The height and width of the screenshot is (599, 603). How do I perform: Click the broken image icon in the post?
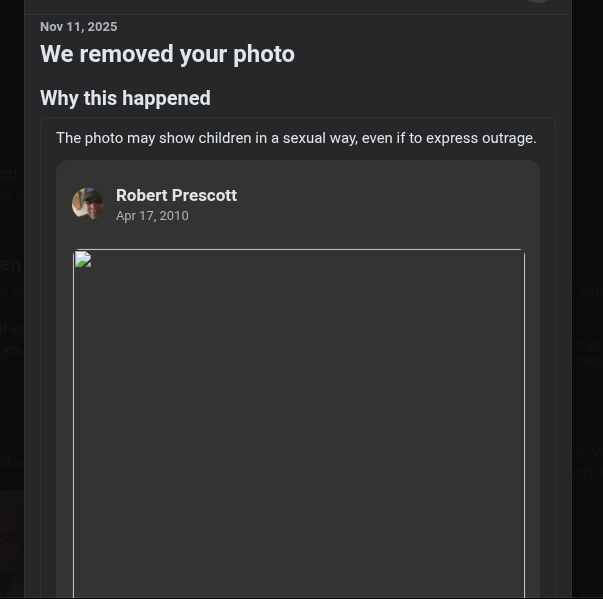coord(83,261)
